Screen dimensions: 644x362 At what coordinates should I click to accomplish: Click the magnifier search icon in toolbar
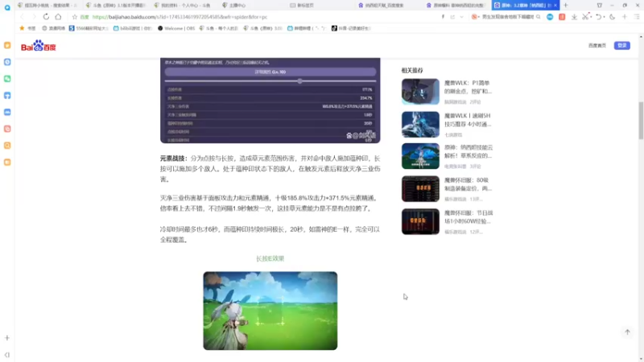click(538, 17)
